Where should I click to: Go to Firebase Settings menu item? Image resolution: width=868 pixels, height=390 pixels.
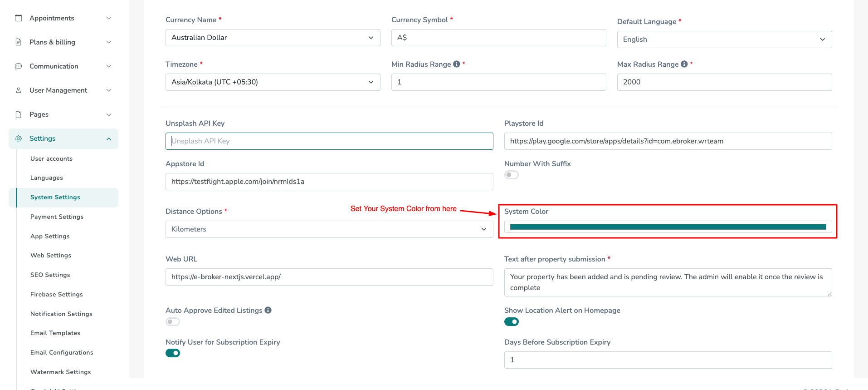coord(57,294)
